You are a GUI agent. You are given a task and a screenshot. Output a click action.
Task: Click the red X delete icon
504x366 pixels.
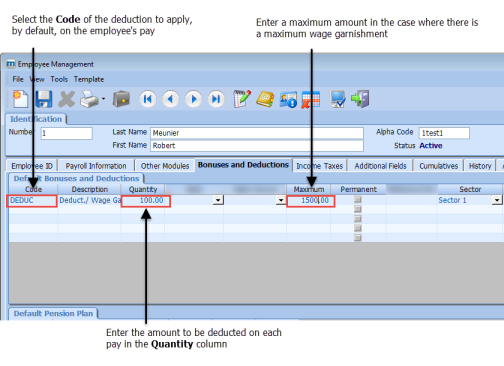pos(67,99)
